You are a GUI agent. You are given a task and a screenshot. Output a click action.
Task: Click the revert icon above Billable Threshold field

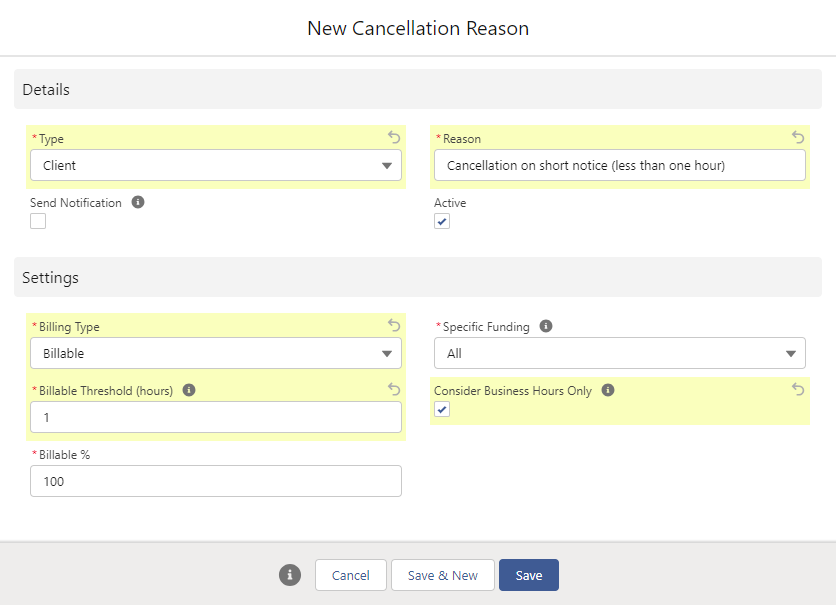(393, 389)
